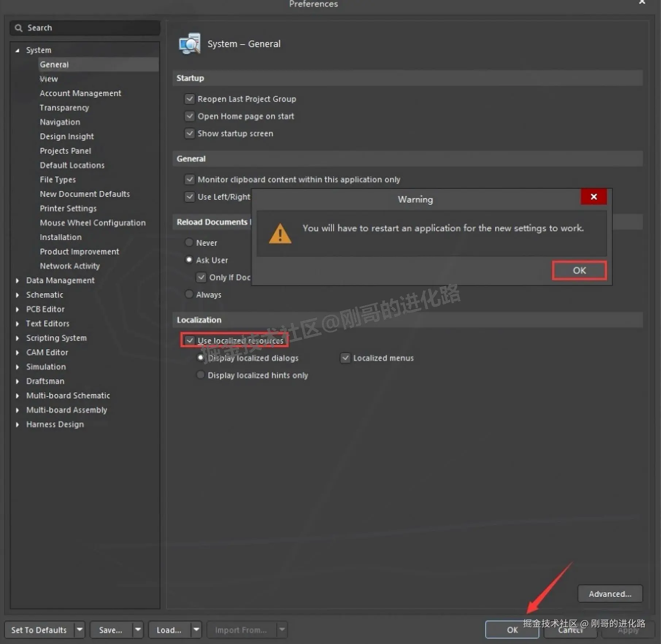Toggle the Localized menus checkbox

pyautogui.click(x=345, y=358)
